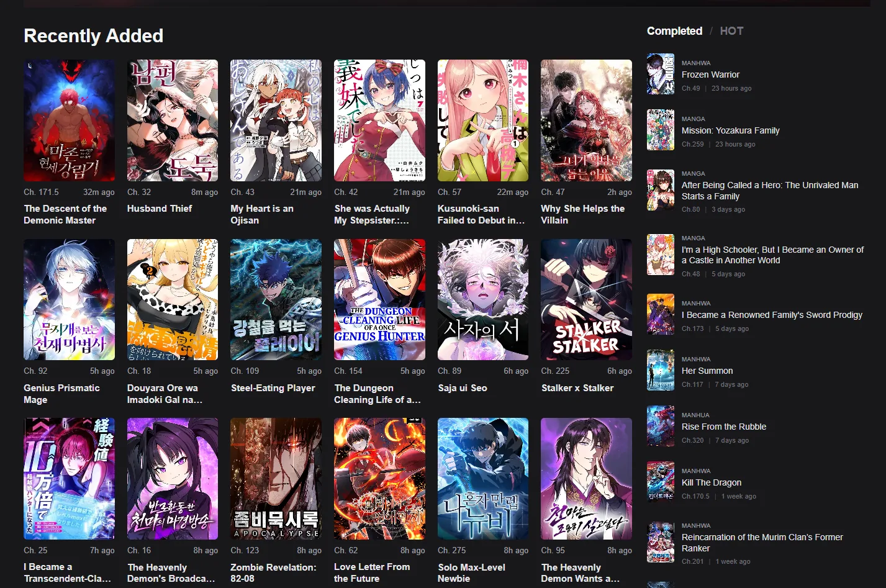The width and height of the screenshot is (886, 588).
Task: Open Rise From the Rubble Ch.320
Action: [x=693, y=440]
